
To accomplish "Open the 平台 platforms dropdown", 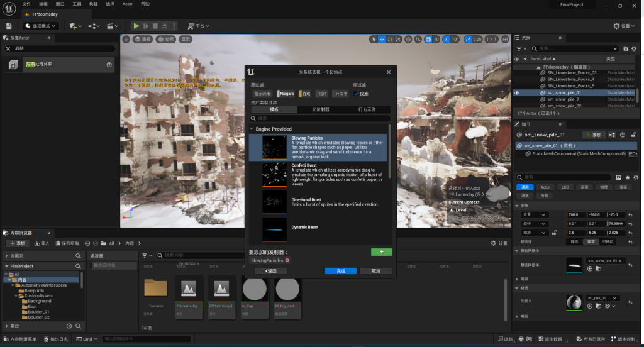I will point(198,26).
